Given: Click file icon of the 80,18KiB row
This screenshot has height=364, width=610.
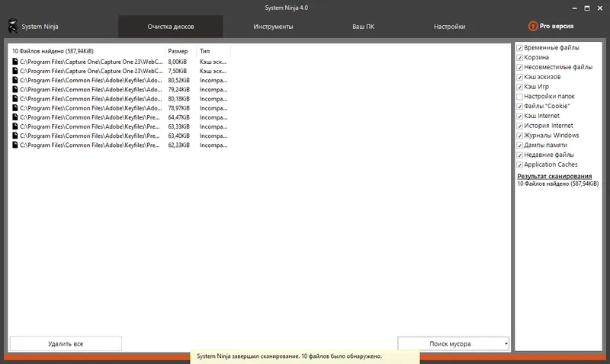Looking at the screenshot, I should click(x=14, y=99).
